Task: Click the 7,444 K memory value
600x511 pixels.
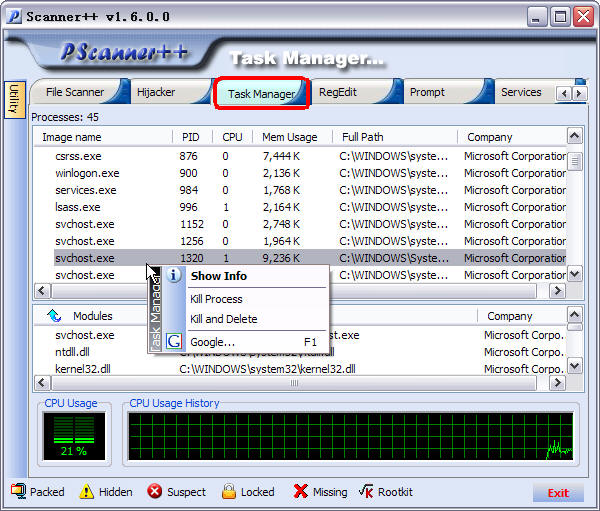Action: tap(281, 156)
